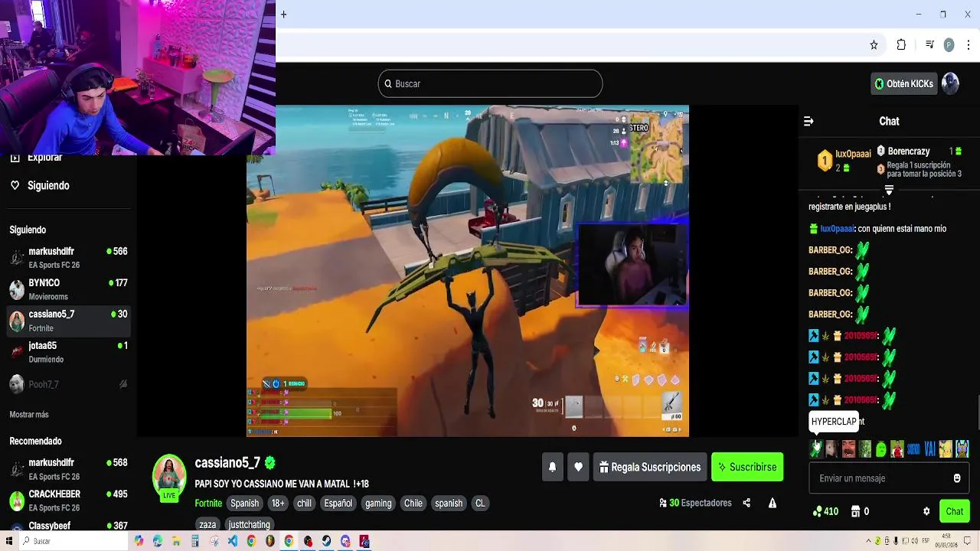Viewport: 980px width, 551px height.
Task: Open Windows notification center icon
Action: [969, 541]
